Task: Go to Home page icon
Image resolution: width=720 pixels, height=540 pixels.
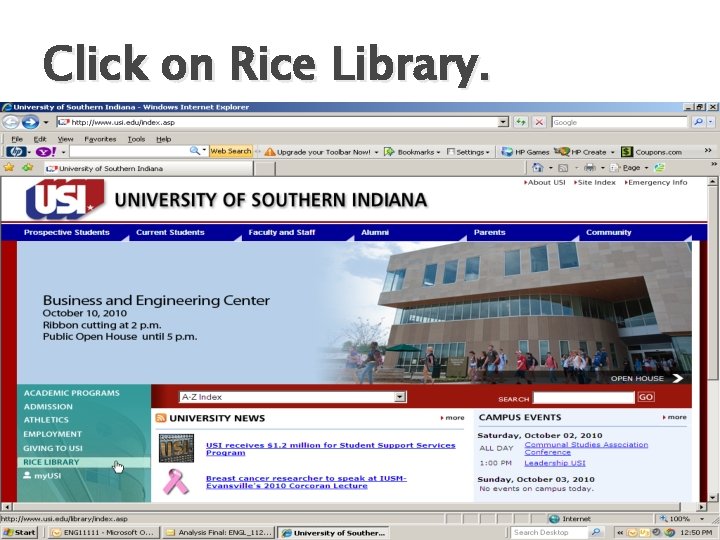Action: point(537,168)
